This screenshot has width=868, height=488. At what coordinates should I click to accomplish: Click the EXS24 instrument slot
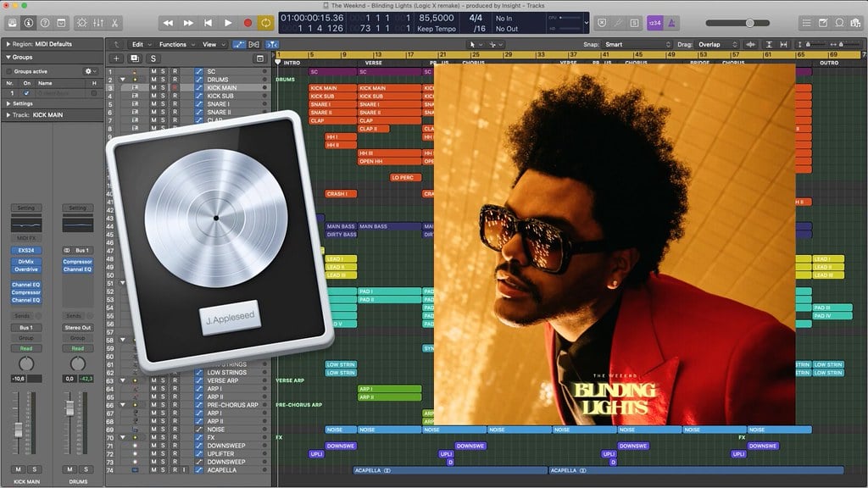[x=25, y=251]
